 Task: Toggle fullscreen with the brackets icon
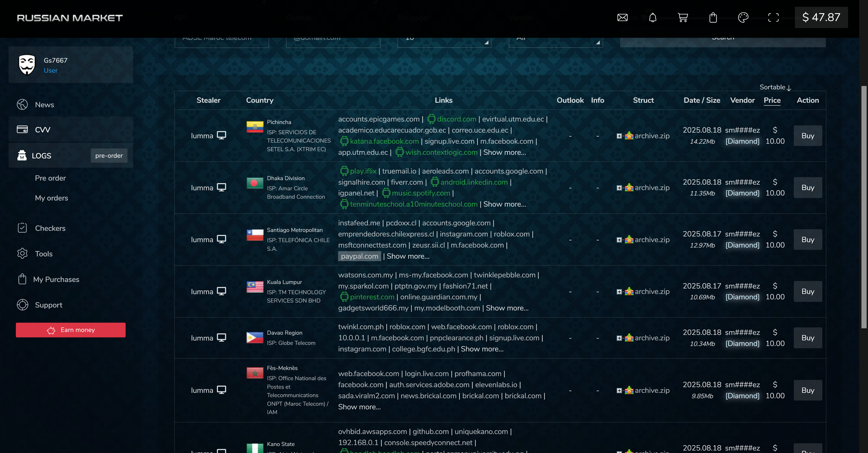[x=773, y=17]
